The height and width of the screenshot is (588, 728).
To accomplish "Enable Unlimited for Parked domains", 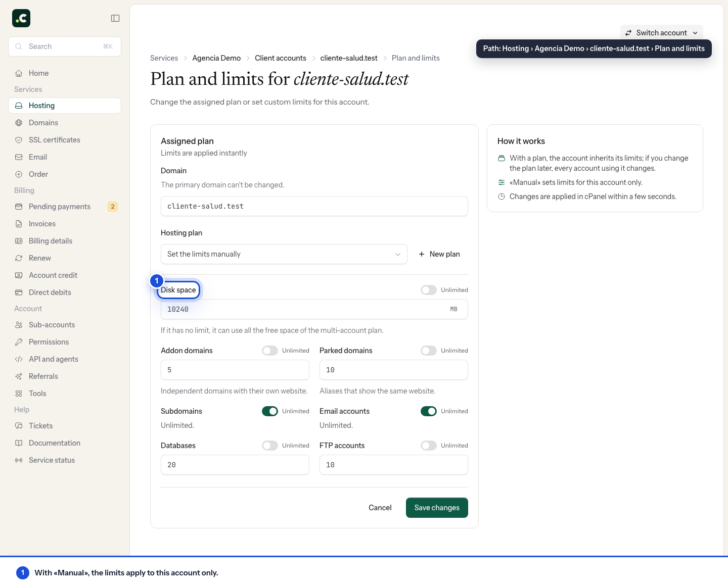I will 429,351.
